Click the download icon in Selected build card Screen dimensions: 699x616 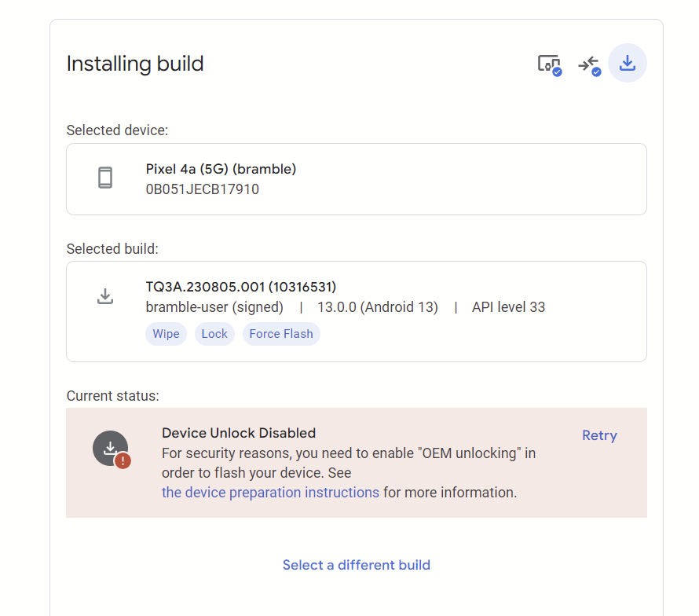(105, 296)
